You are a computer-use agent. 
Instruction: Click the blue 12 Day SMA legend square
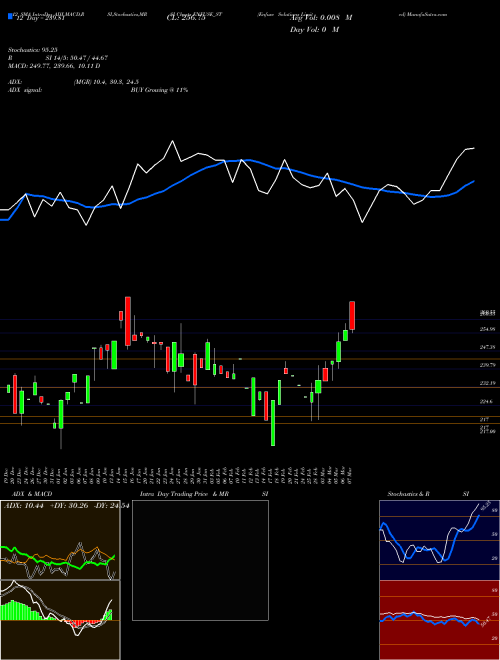10,16
